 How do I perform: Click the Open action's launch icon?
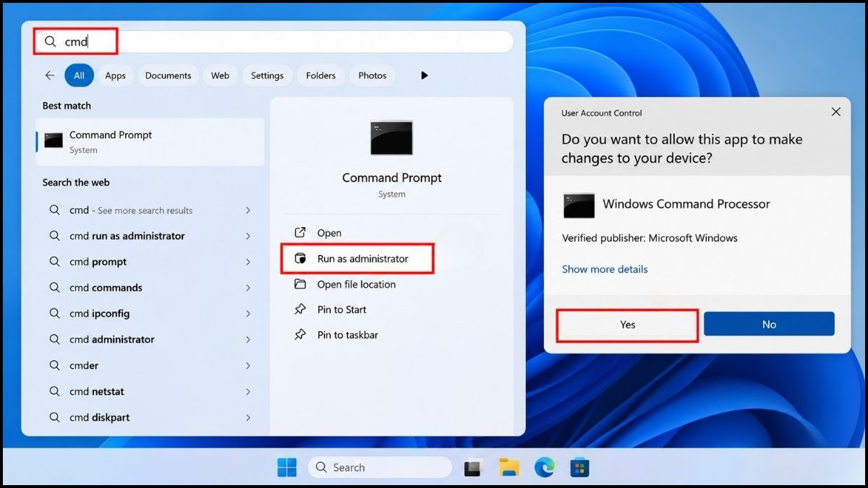point(300,233)
